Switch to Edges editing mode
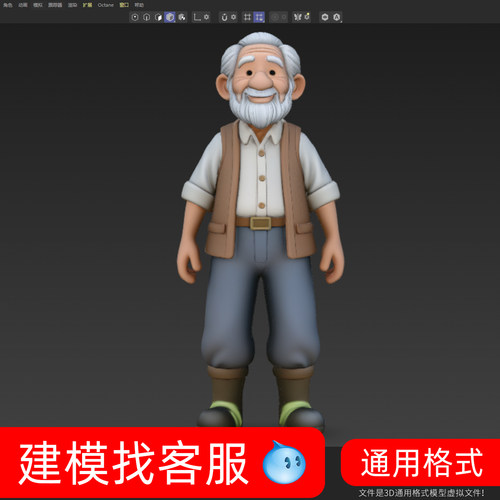500x500 pixels. coord(146,17)
